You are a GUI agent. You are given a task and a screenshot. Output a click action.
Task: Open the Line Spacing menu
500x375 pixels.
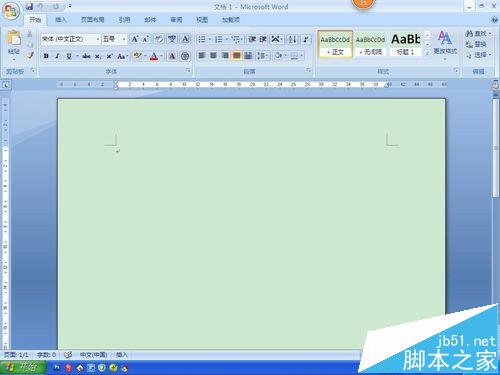pos(262,55)
